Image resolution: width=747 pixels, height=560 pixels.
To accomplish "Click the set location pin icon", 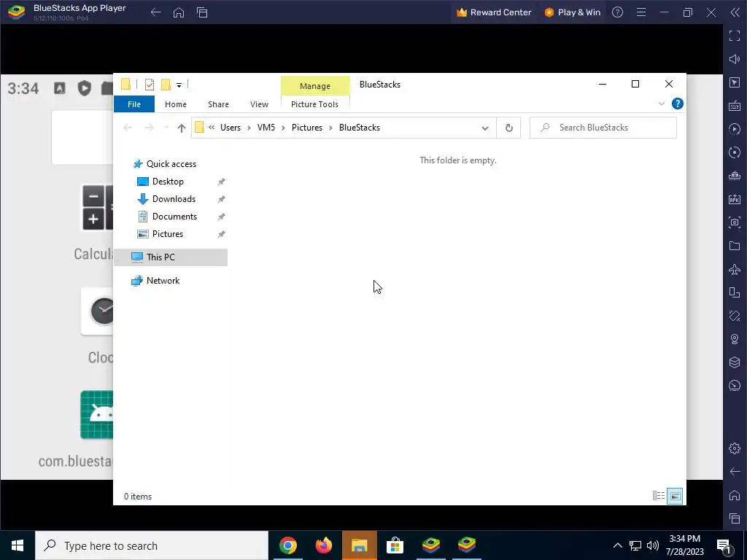I will pyautogui.click(x=735, y=339).
